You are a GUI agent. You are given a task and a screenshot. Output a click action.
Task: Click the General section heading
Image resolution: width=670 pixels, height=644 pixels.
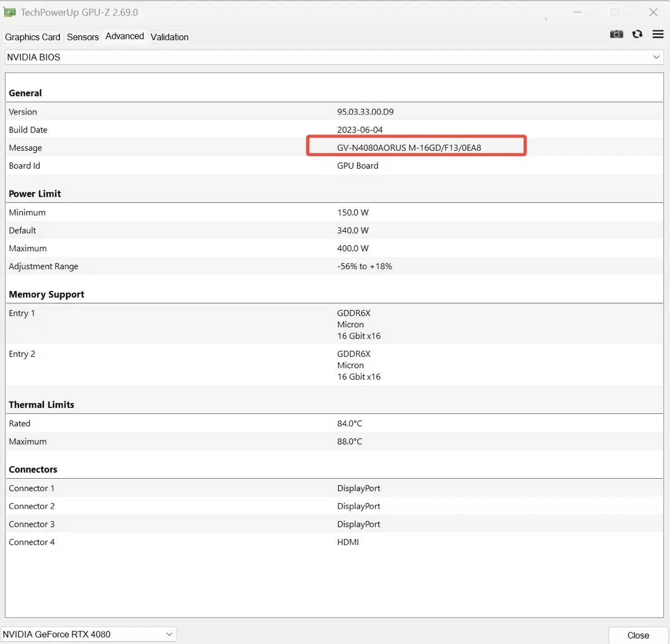(x=25, y=93)
